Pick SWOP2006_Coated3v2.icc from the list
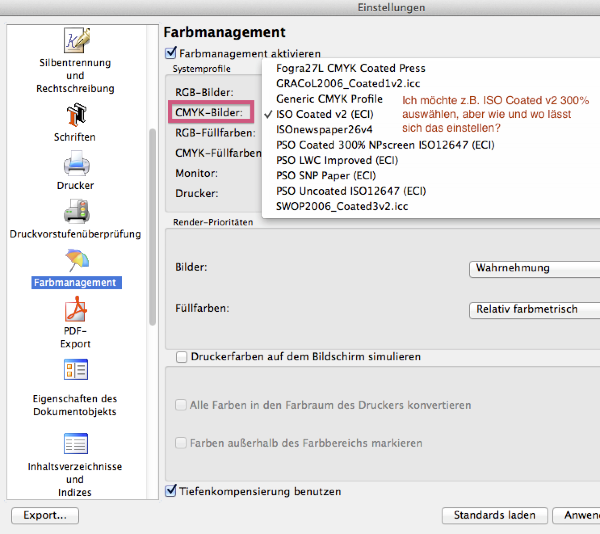600x534 pixels. [343, 206]
